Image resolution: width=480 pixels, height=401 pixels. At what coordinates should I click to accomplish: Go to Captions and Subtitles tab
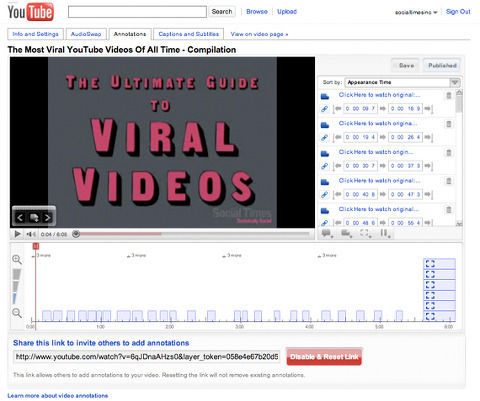[x=189, y=34]
